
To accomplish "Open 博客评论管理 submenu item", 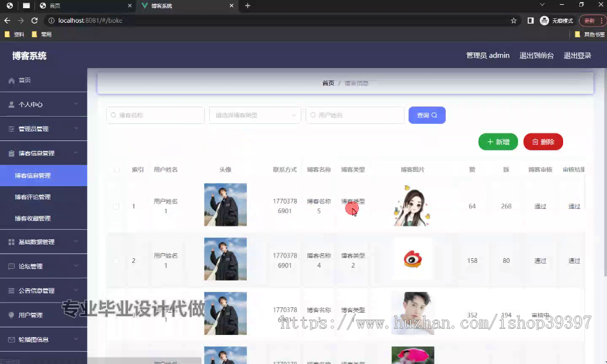I will point(43,197).
